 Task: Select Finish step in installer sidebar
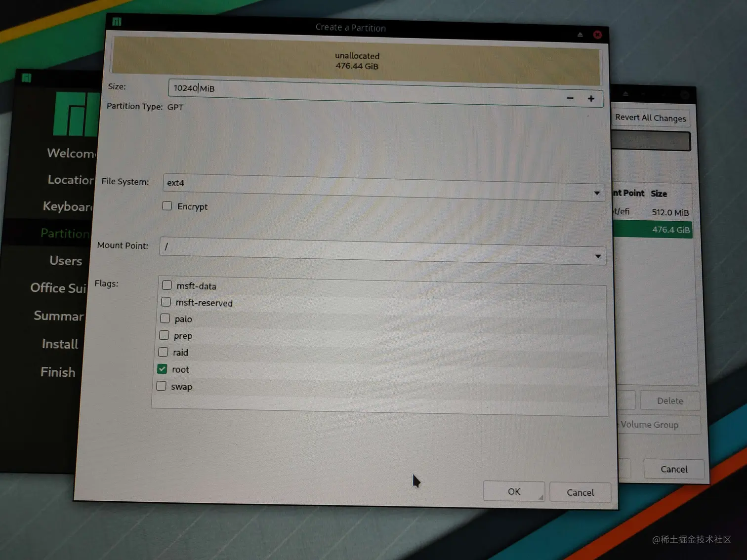(58, 372)
